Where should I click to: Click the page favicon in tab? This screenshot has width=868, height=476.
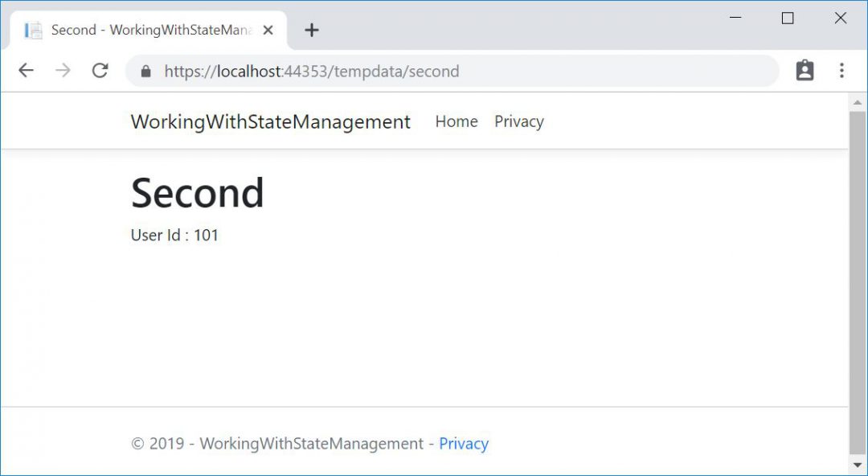click(x=33, y=31)
